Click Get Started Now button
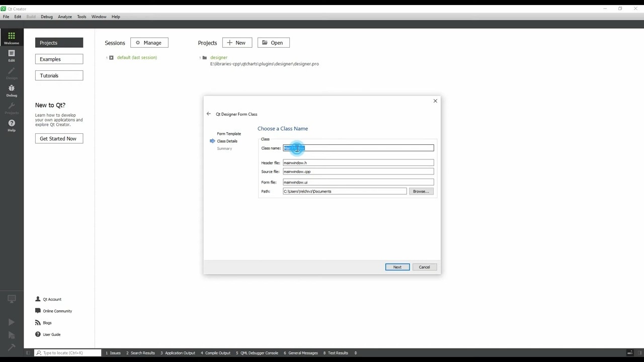The image size is (644, 362). pos(59,139)
